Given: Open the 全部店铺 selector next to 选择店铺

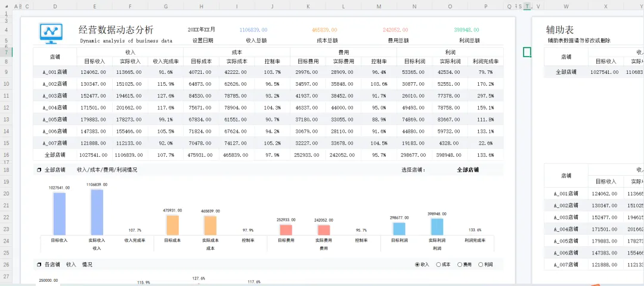Looking at the screenshot, I should point(468,170).
